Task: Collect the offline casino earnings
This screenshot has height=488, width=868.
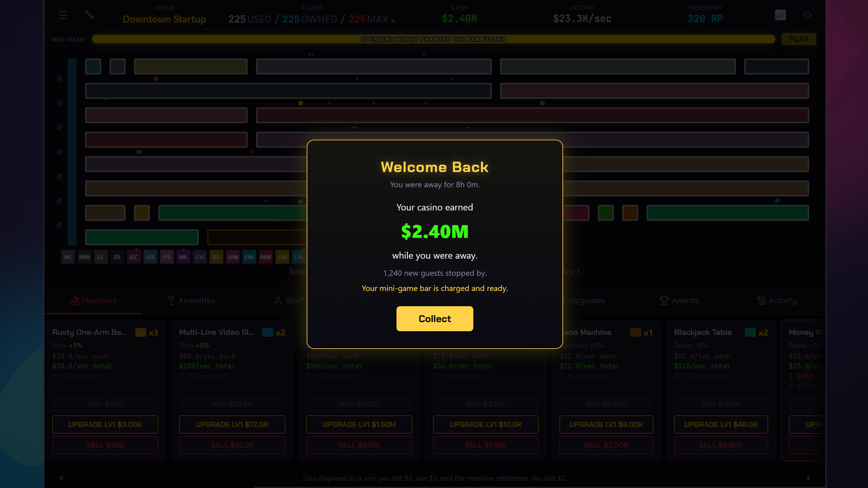Action: point(434,319)
